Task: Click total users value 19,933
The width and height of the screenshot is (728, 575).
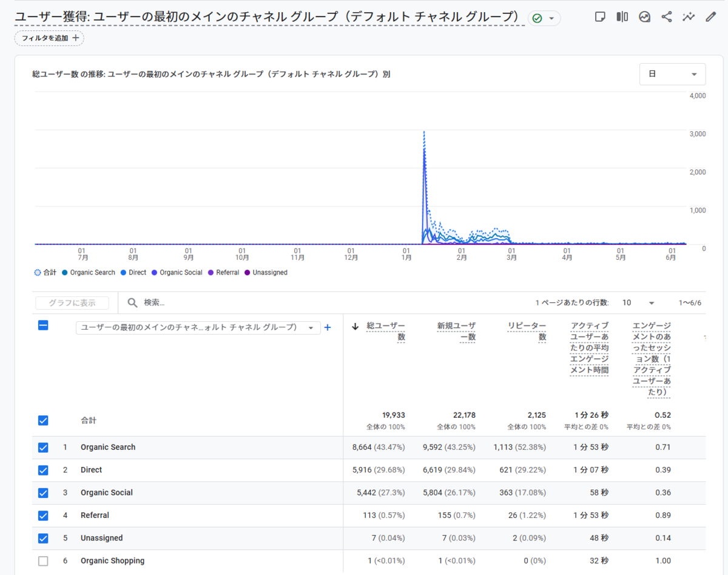Action: (x=394, y=415)
